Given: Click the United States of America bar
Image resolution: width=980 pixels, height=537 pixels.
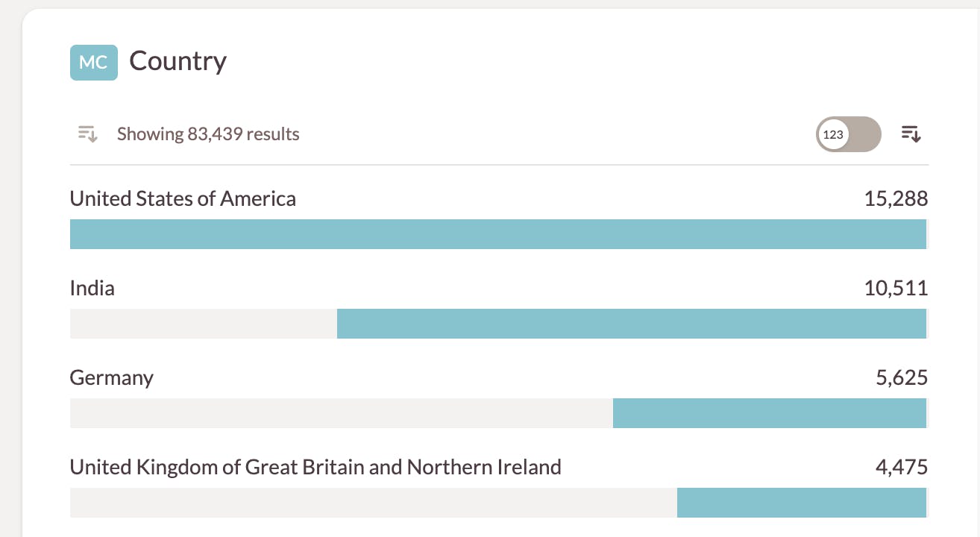Looking at the screenshot, I should [498, 234].
